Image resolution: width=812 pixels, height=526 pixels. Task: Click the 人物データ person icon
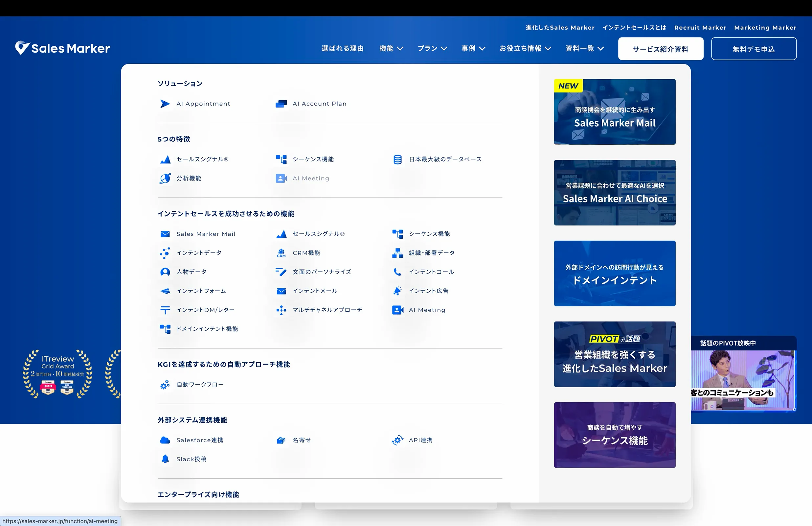pos(165,272)
